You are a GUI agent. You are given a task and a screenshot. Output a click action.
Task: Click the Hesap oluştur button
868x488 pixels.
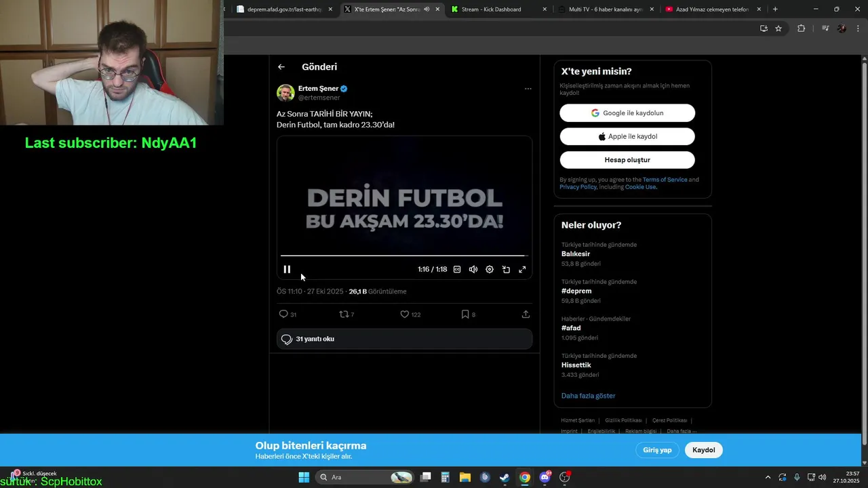pos(627,160)
